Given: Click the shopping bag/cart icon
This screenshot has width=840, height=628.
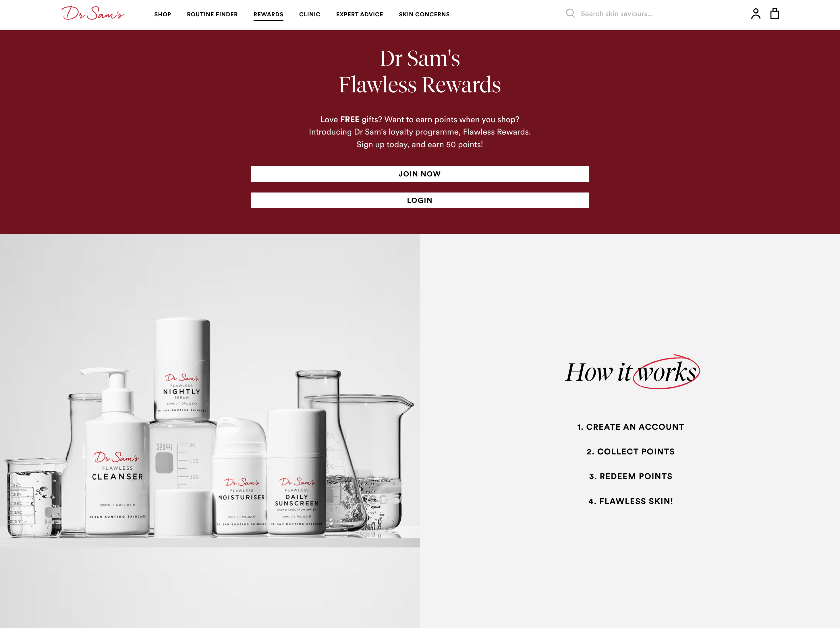Looking at the screenshot, I should tap(775, 13).
